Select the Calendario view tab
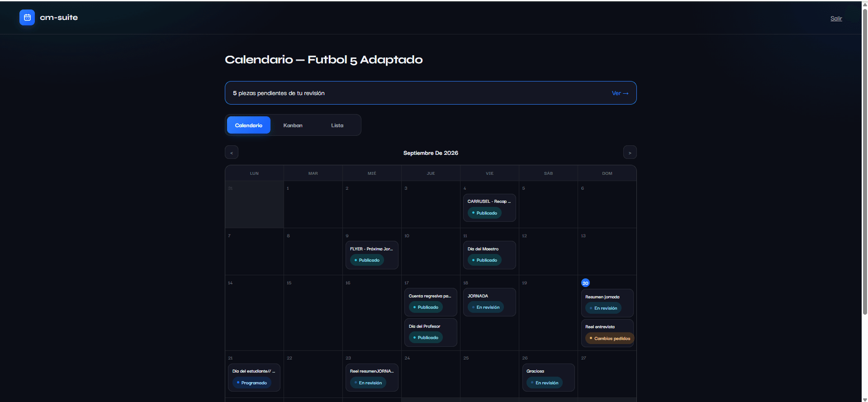 pyautogui.click(x=249, y=125)
